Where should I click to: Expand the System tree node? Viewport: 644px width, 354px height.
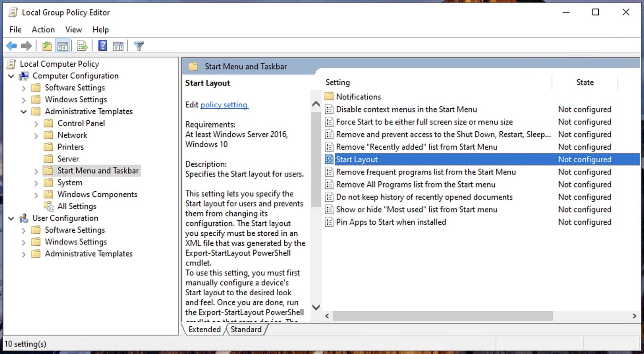(x=37, y=182)
